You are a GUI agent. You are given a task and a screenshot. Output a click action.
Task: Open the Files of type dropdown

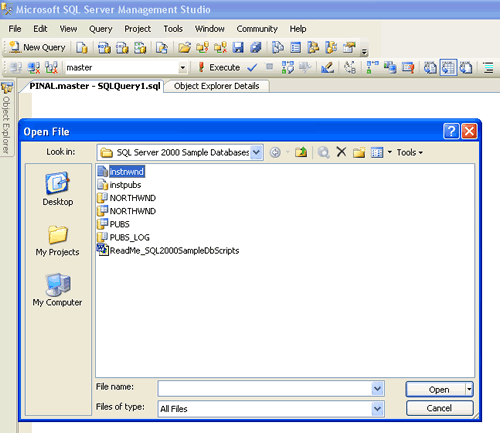pyautogui.click(x=377, y=409)
